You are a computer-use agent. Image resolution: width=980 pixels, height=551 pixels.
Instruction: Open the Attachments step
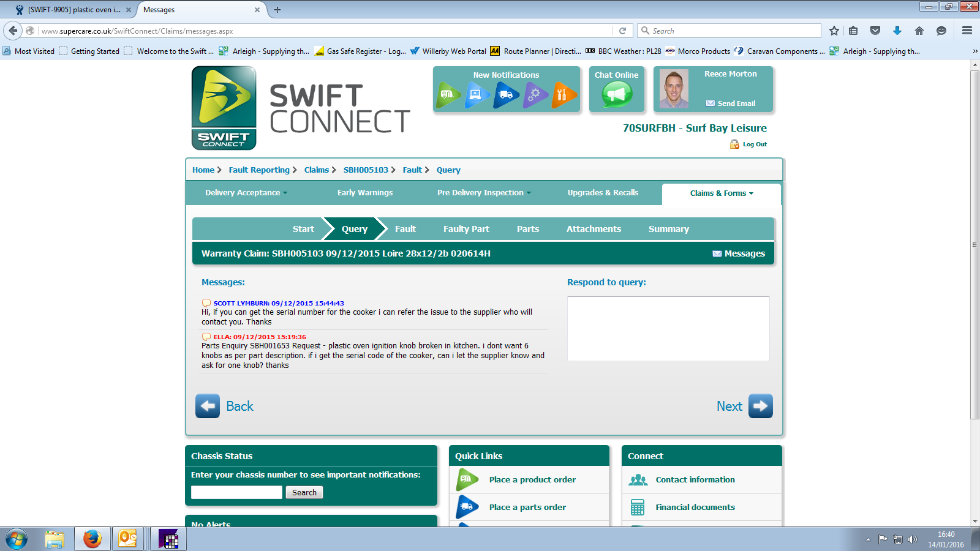(594, 229)
